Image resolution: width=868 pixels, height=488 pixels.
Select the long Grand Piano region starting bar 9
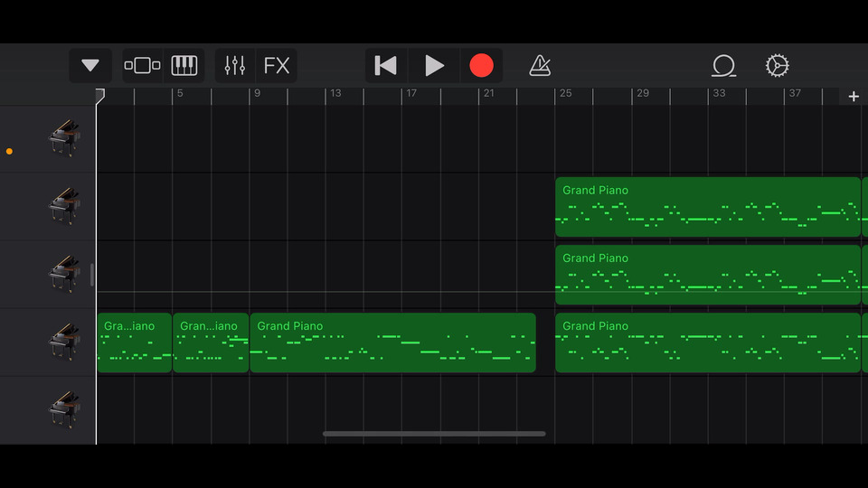393,343
